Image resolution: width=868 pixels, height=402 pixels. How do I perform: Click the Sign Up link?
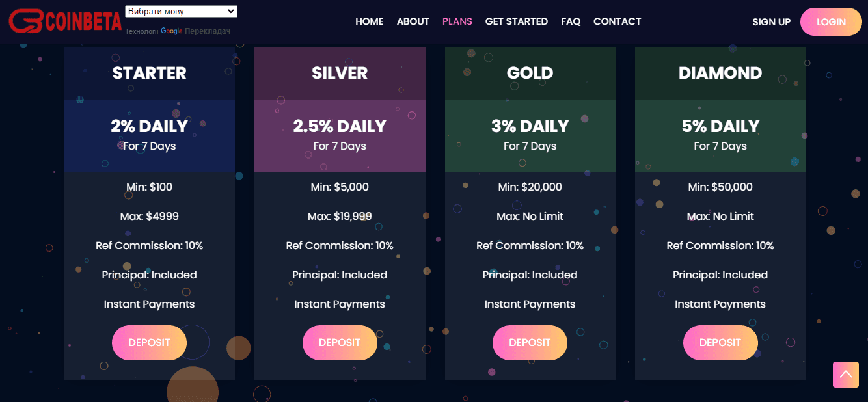point(771,22)
